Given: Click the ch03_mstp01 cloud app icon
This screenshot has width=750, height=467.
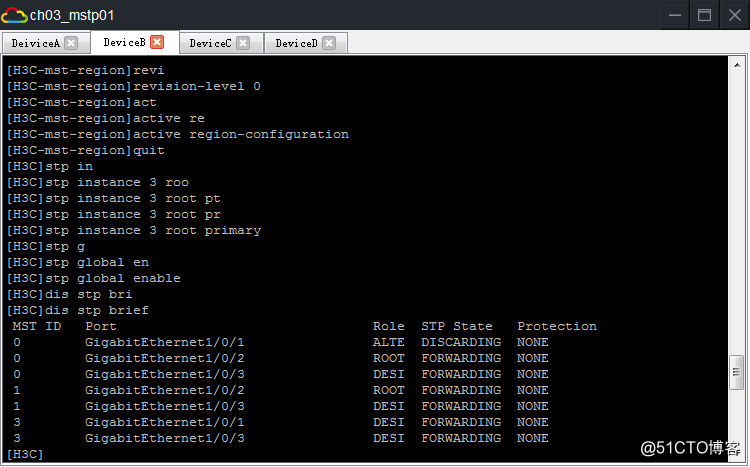Looking at the screenshot, I should pos(14,15).
